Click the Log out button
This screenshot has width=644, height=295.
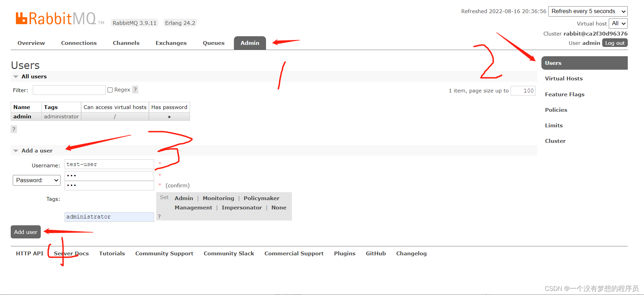click(x=615, y=43)
